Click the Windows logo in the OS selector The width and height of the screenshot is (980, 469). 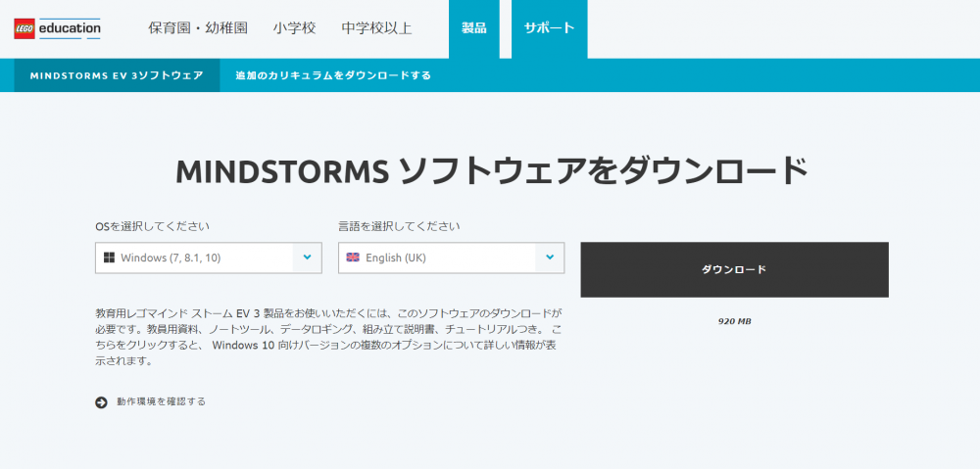[108, 258]
